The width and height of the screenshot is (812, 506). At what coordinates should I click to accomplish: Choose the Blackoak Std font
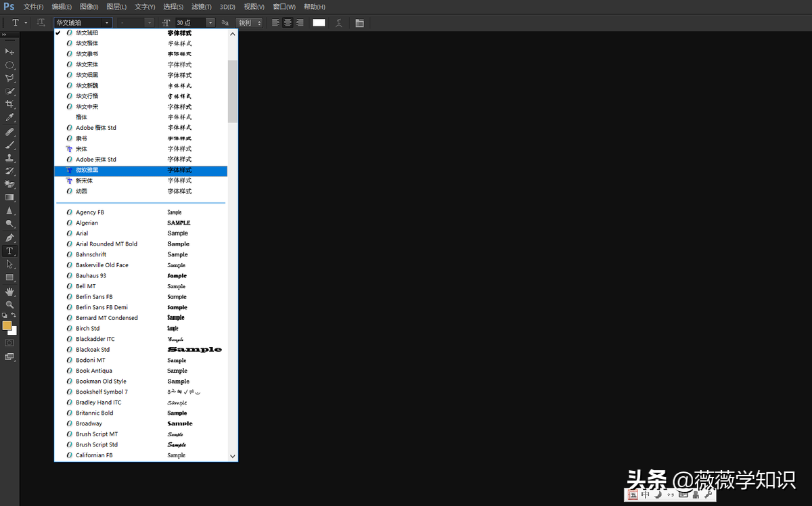141,350
